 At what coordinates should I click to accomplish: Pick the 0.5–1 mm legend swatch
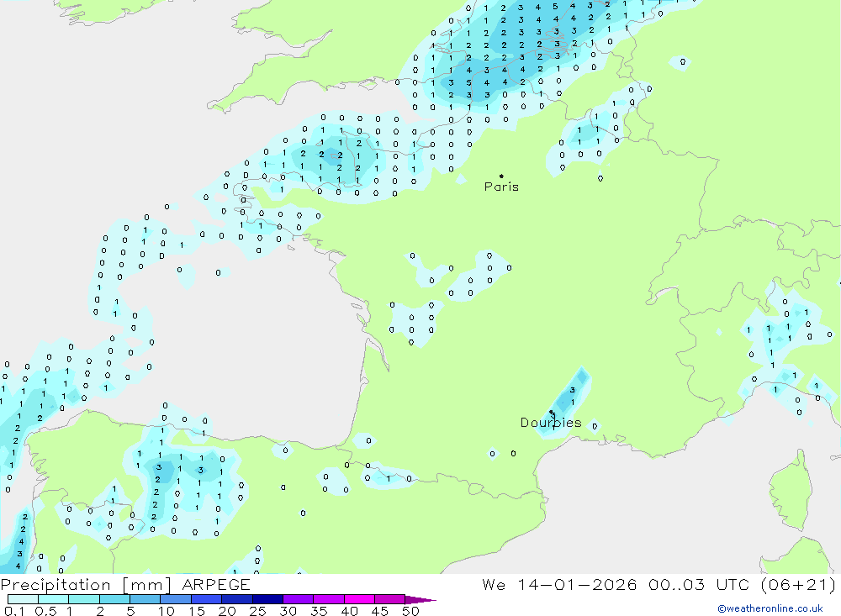point(54,599)
